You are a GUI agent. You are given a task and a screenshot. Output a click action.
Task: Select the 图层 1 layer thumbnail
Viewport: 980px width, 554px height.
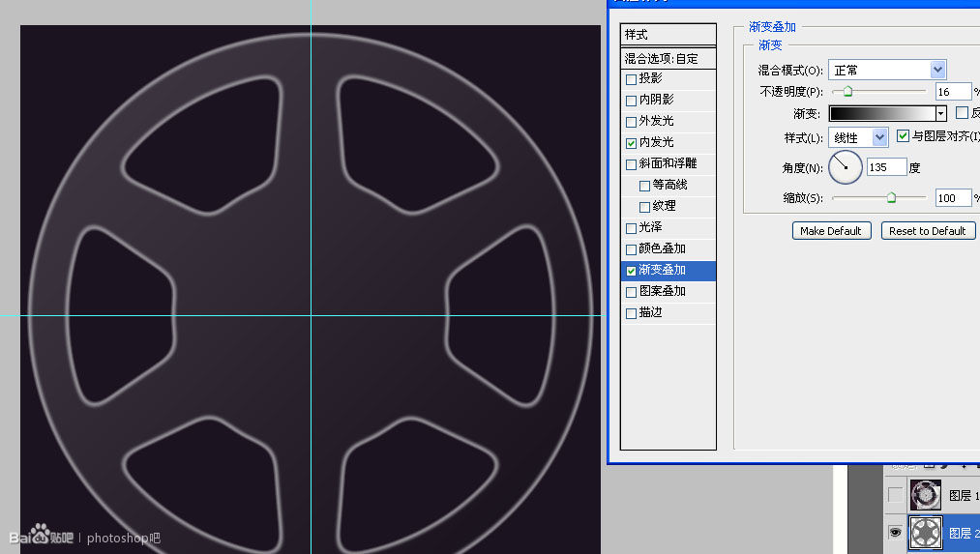click(x=925, y=495)
